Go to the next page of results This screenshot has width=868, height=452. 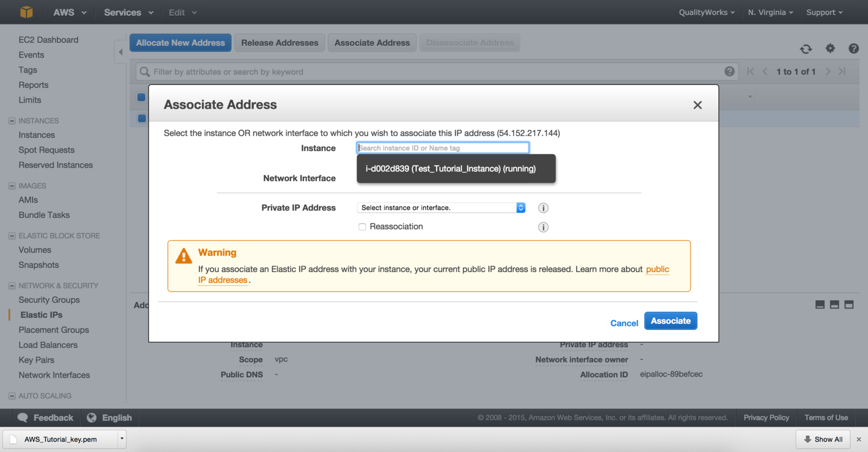(828, 72)
